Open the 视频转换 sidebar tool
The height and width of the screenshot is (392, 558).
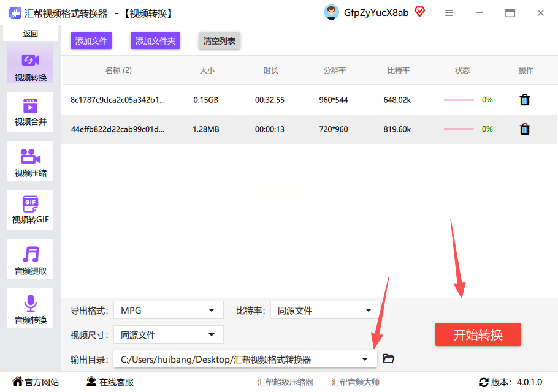pos(30,64)
